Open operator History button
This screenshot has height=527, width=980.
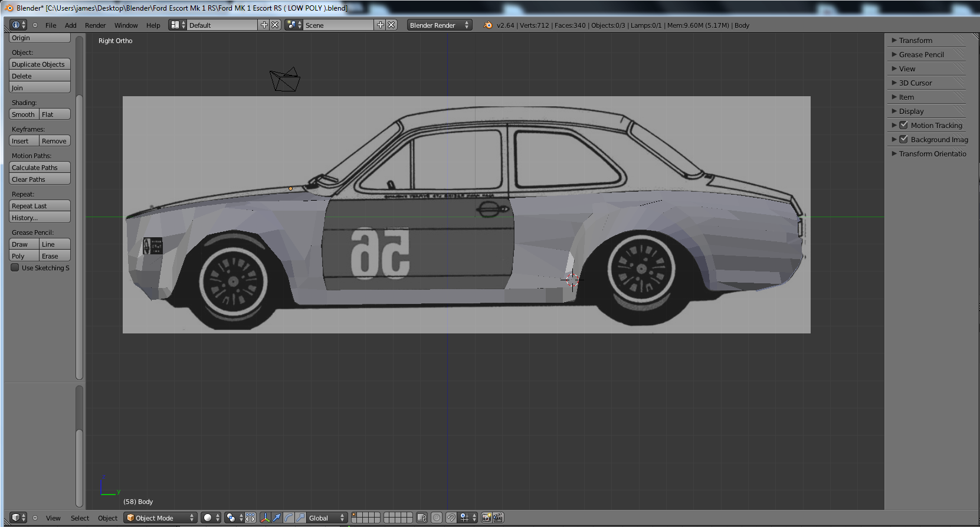(40, 217)
